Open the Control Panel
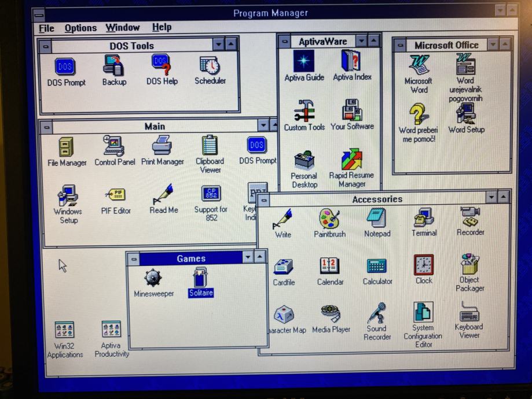This screenshot has height=399, width=532. point(114,147)
